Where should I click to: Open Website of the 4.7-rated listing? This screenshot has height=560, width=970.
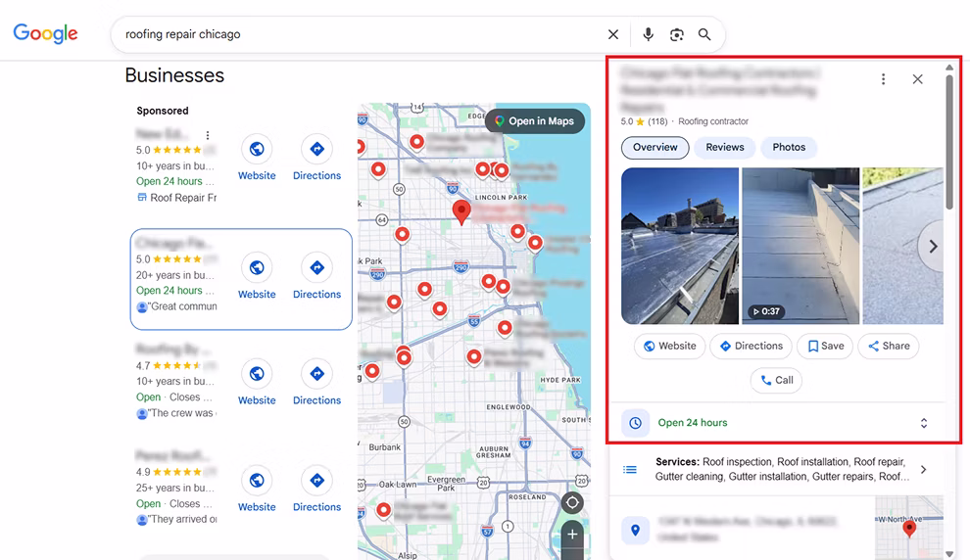tap(257, 374)
